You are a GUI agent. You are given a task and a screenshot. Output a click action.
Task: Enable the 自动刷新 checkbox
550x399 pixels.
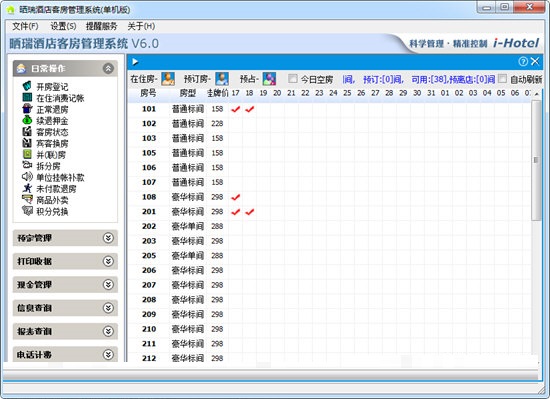pos(502,79)
